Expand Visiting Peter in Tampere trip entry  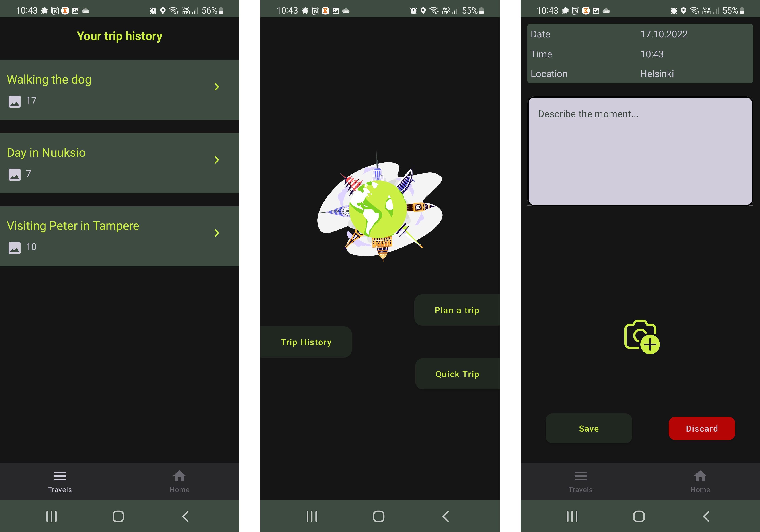pyautogui.click(x=217, y=233)
